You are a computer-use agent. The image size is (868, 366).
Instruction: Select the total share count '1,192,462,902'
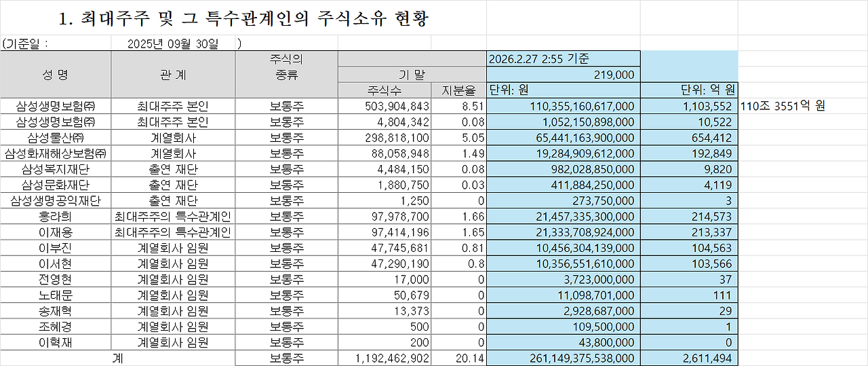[x=384, y=358]
